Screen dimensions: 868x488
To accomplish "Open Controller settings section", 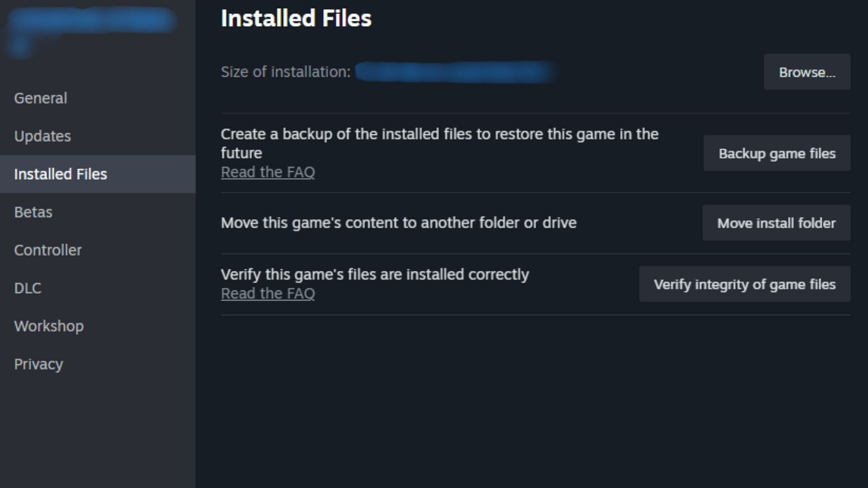I will pos(47,250).
